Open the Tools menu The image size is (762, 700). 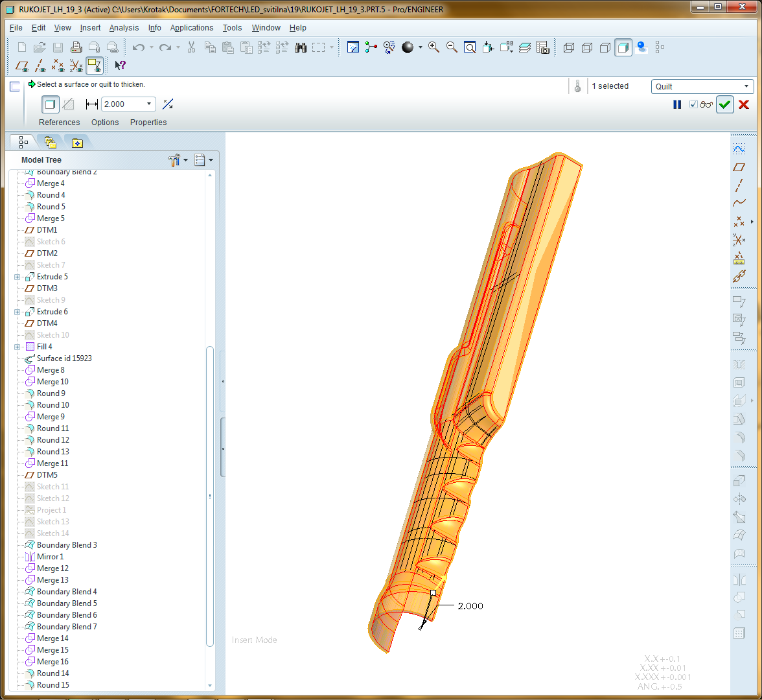click(232, 28)
